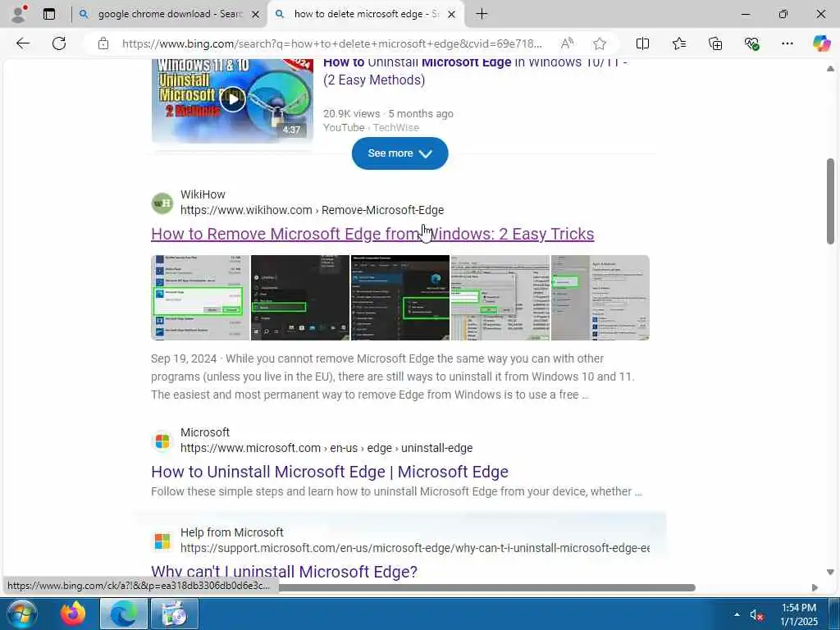This screenshot has height=630, width=840.
Task: Open WikiHow How to Remove Microsoft Edge link
Action: click(x=372, y=234)
